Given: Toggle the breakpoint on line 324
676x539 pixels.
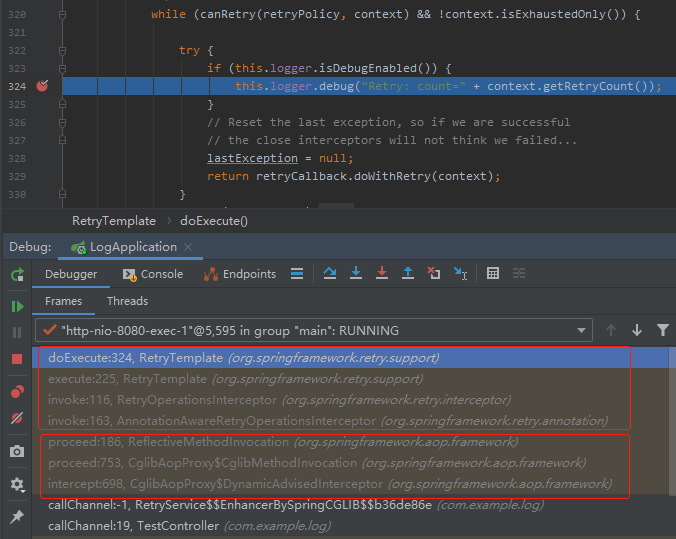Looking at the screenshot, I should [x=42, y=86].
